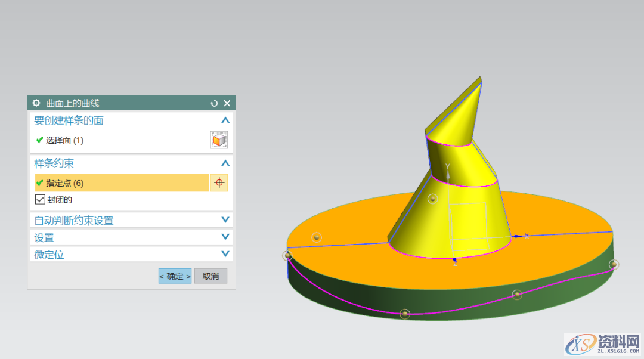Expand the 设置 section
The width and height of the screenshot is (644, 359).
(225, 237)
